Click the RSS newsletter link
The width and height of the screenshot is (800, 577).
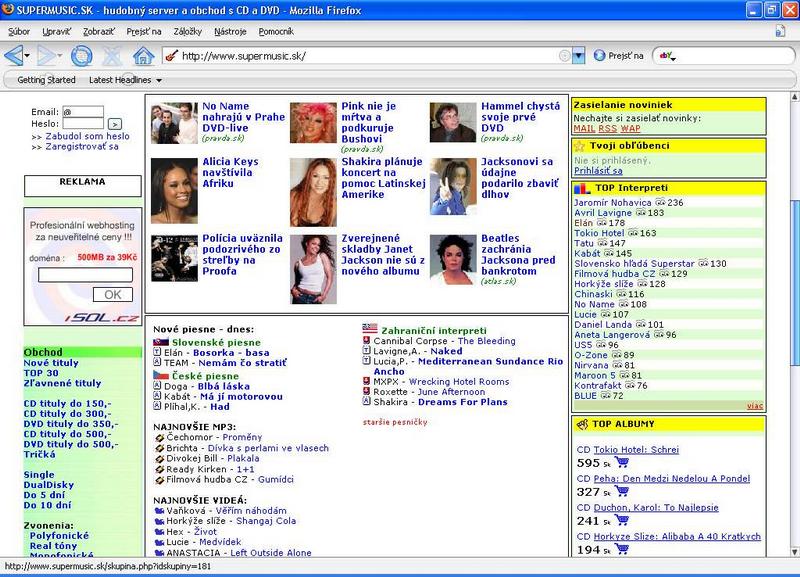pos(608,128)
